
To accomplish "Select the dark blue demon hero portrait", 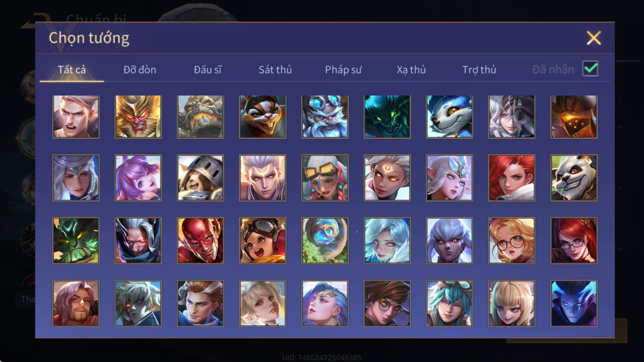I will tap(574, 303).
